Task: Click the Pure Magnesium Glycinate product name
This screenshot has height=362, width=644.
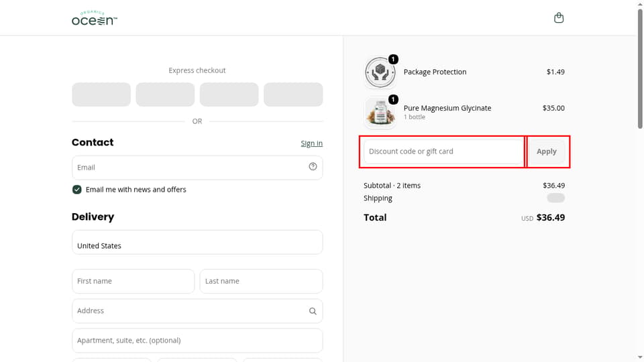Action: coord(447,108)
